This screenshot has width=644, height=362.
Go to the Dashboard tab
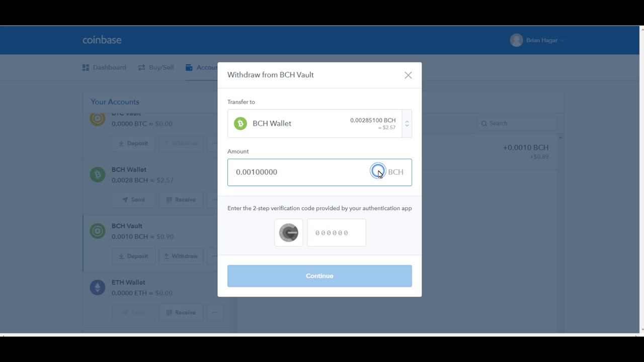coord(104,67)
